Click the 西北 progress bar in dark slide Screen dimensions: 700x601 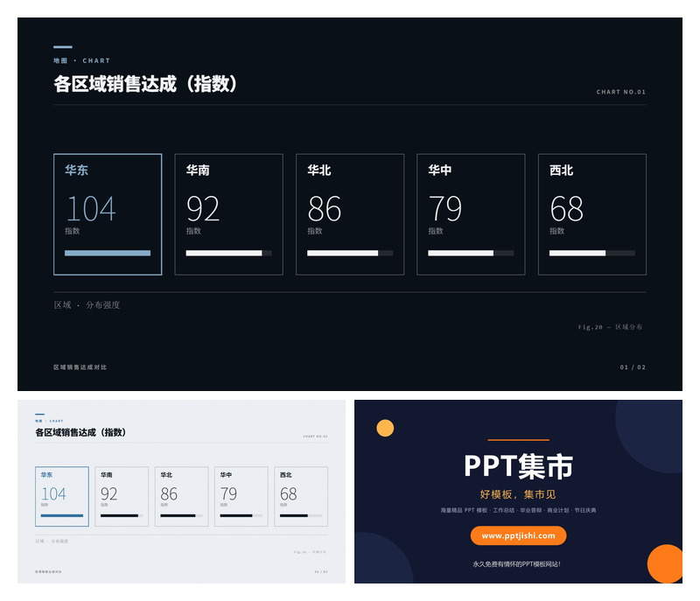pos(592,253)
